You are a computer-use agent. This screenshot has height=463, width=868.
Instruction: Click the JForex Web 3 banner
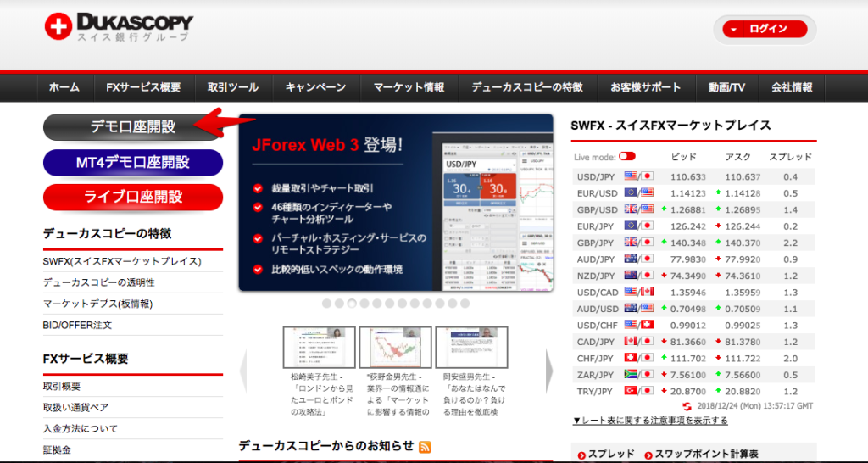[x=396, y=203]
